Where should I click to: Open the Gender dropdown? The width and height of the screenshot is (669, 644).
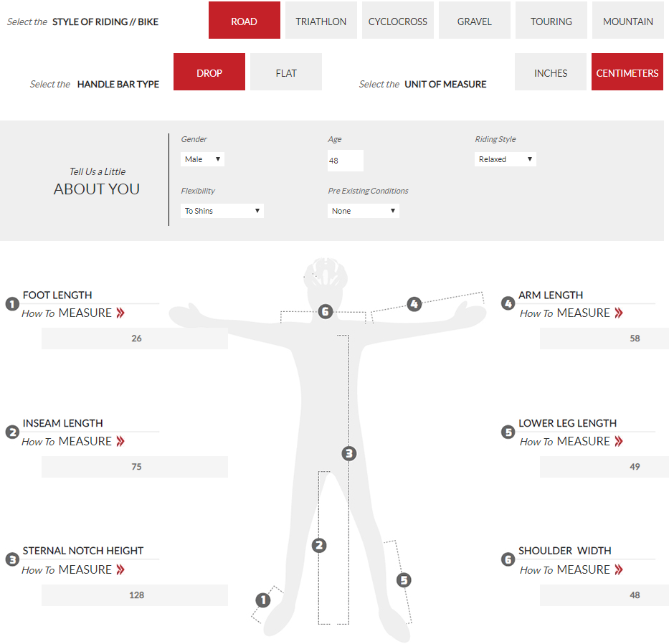pyautogui.click(x=202, y=159)
